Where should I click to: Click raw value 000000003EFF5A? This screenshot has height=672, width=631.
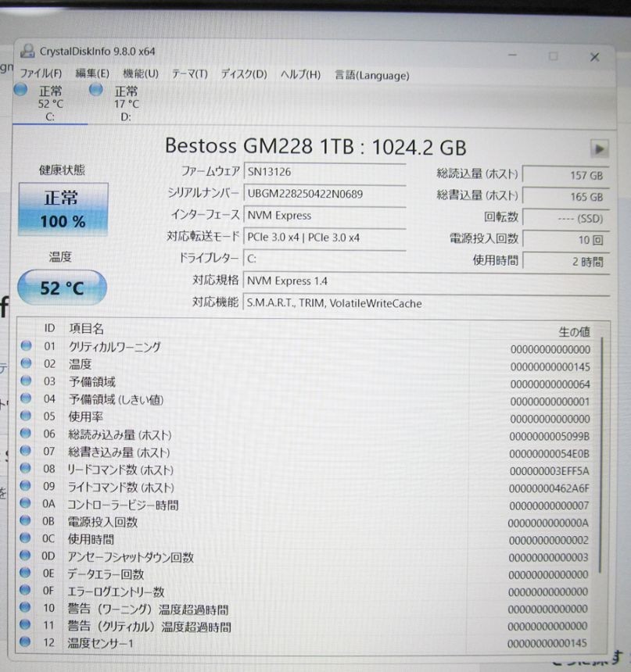click(x=549, y=471)
